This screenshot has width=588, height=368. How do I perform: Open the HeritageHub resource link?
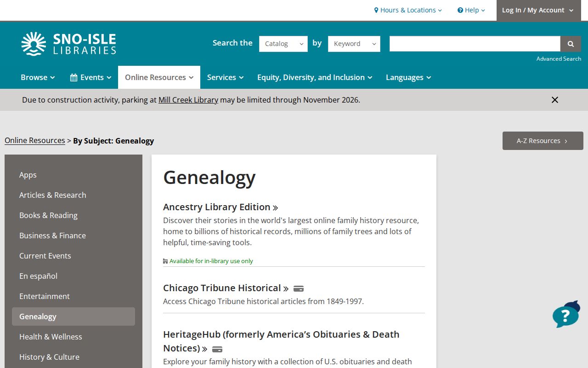click(x=281, y=341)
